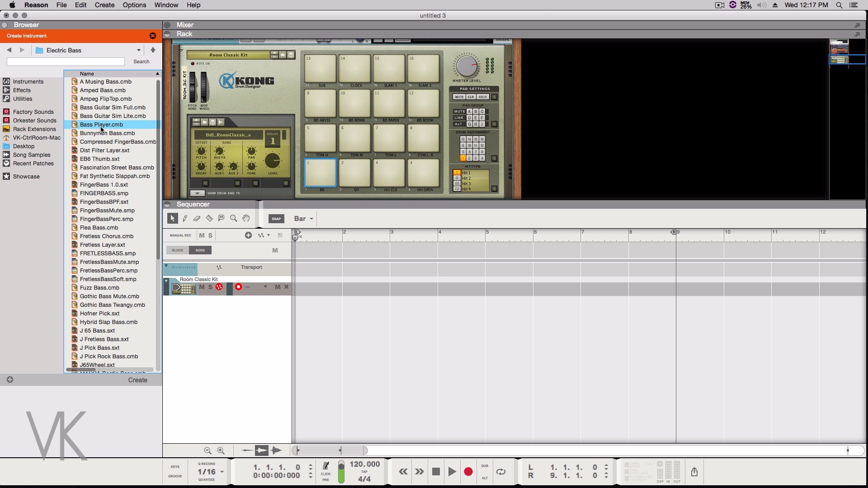
Task: Toggle the Snap button on
Action: [x=276, y=219]
